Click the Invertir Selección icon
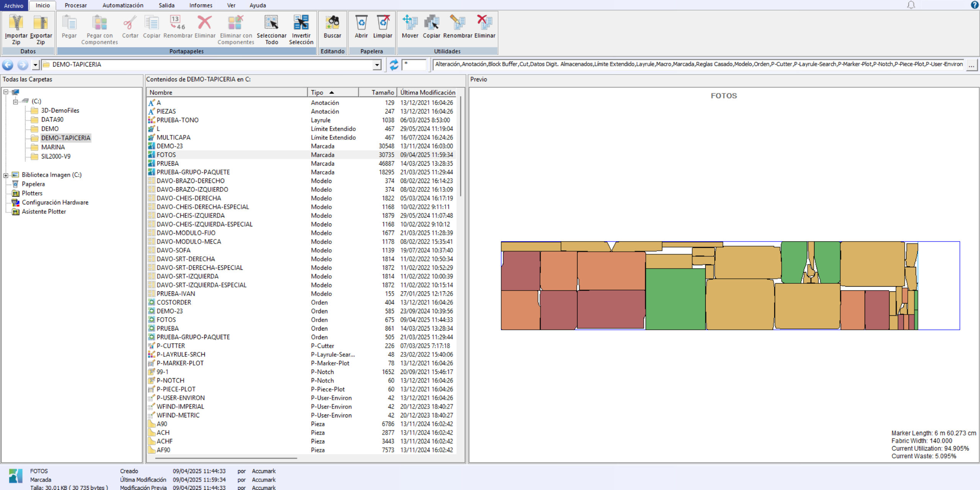This screenshot has height=490, width=980. tap(301, 23)
